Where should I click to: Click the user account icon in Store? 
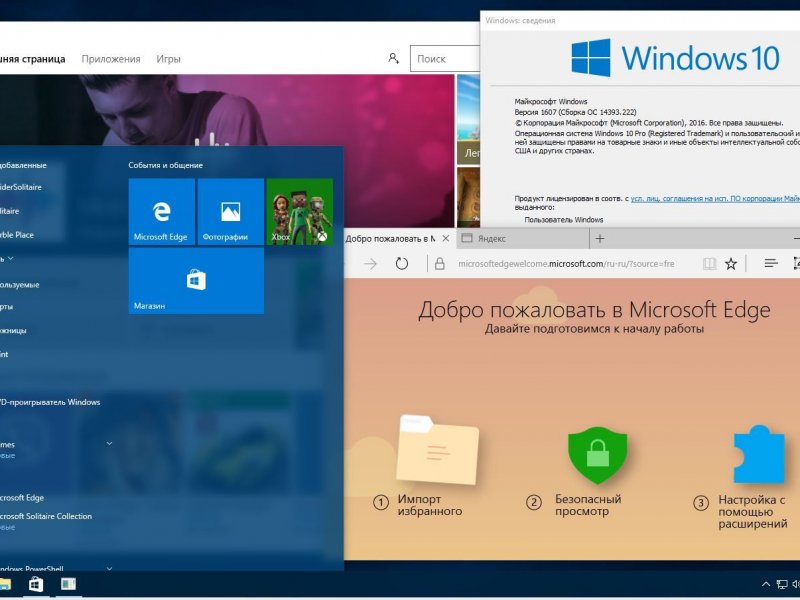(393, 58)
